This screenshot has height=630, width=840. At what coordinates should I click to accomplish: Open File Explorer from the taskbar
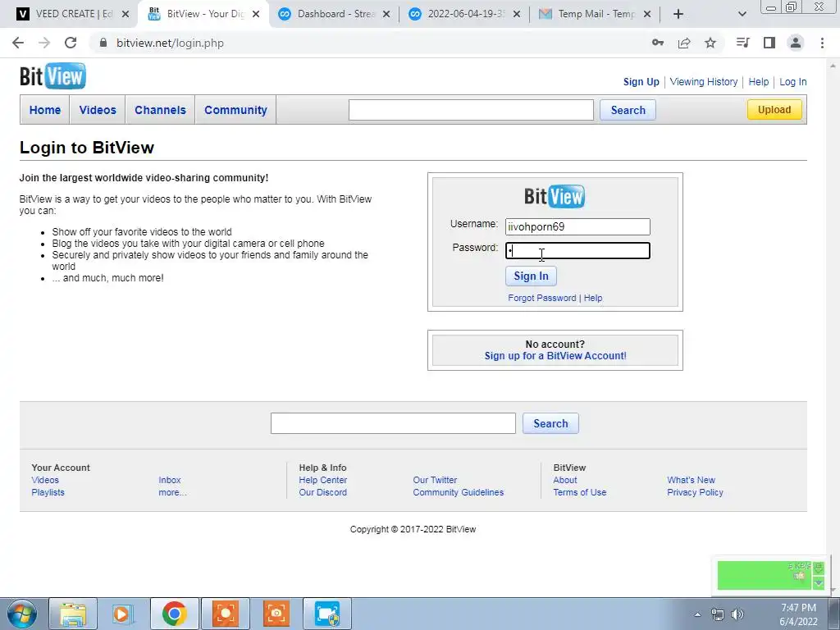point(73,614)
